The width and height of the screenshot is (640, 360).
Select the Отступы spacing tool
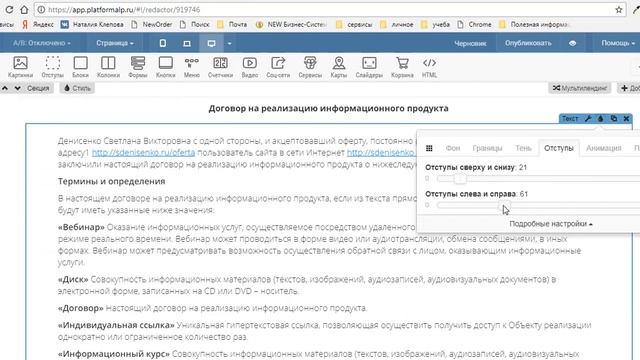tap(53, 67)
